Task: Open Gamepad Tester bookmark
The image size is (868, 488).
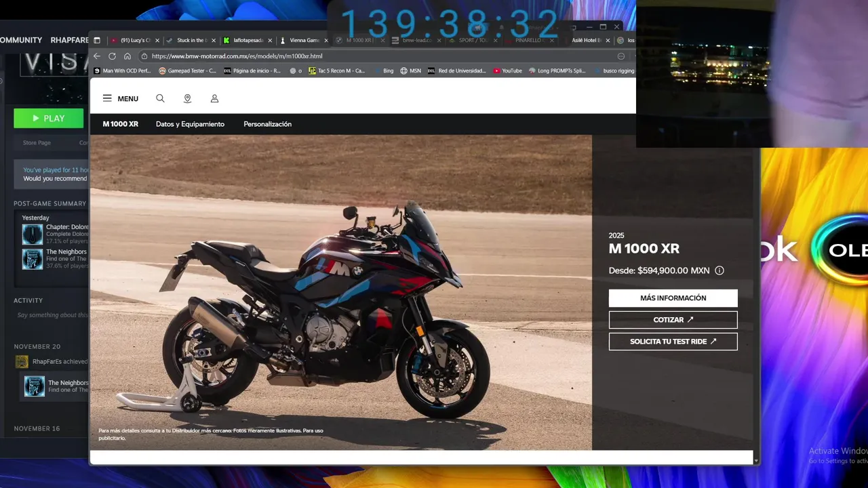Action: pyautogui.click(x=187, y=70)
